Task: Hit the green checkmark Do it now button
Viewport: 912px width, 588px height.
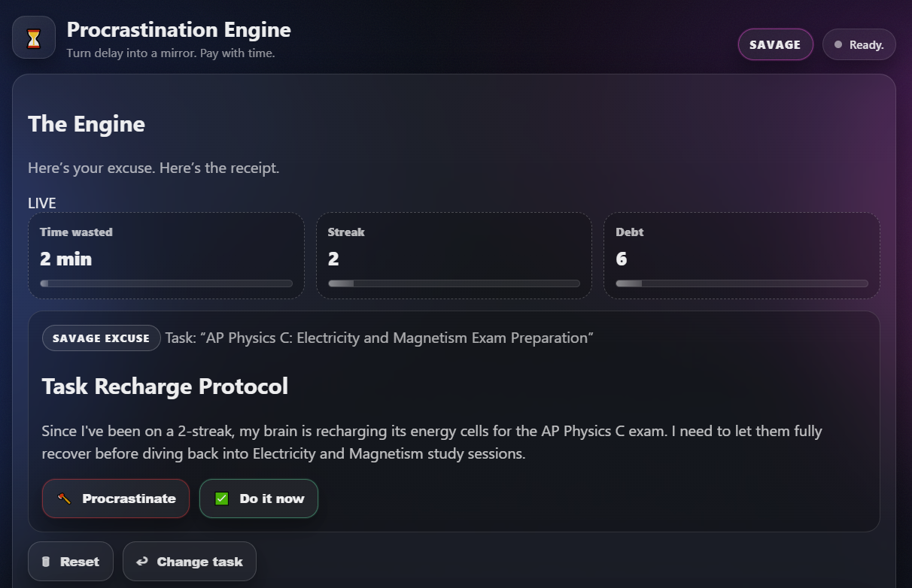Action: click(259, 499)
